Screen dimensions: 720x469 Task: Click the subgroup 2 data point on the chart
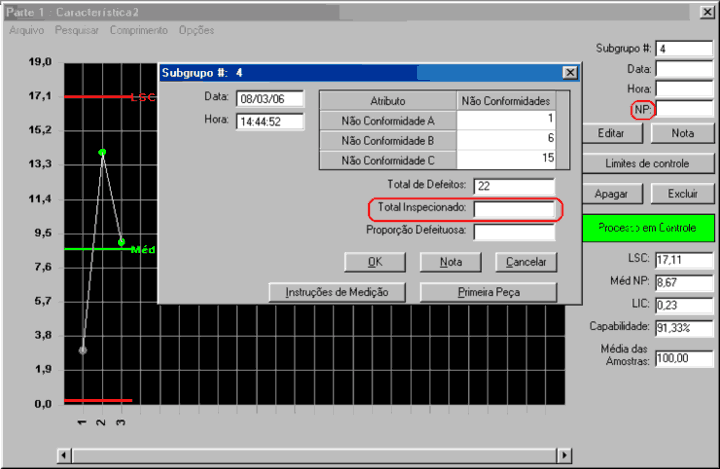(x=102, y=152)
